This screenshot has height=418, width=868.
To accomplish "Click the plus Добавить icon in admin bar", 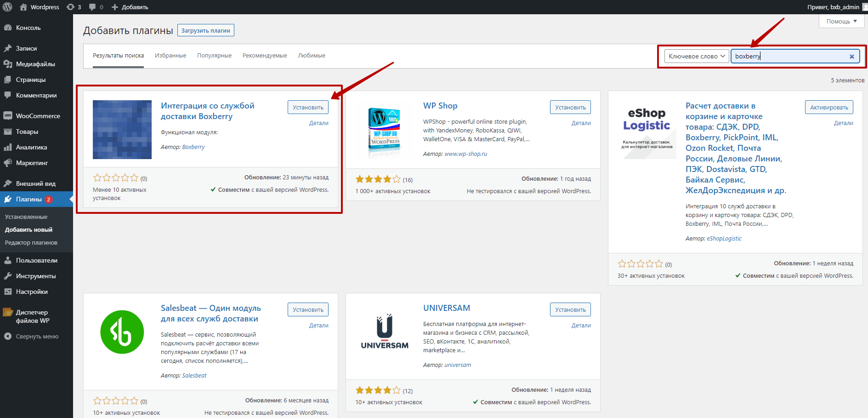I will tap(115, 7).
